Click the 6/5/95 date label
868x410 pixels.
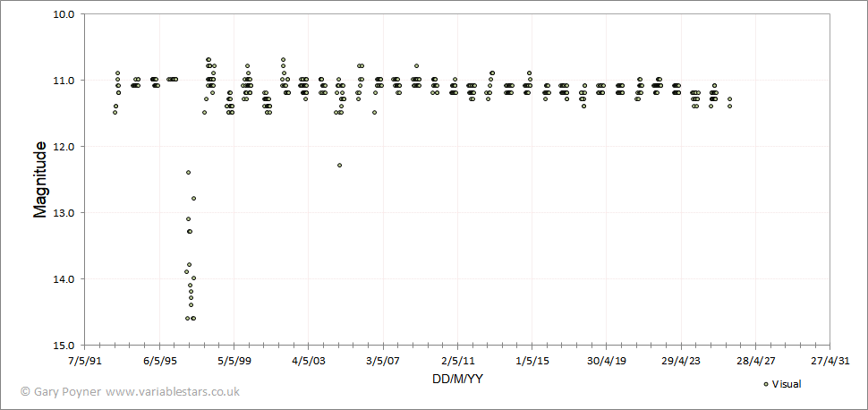click(160, 362)
